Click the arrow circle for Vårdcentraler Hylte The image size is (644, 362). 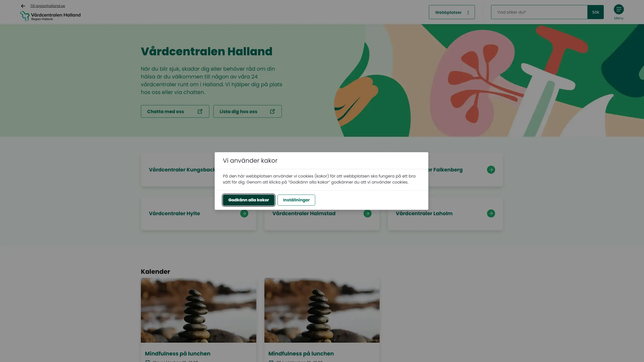click(244, 213)
